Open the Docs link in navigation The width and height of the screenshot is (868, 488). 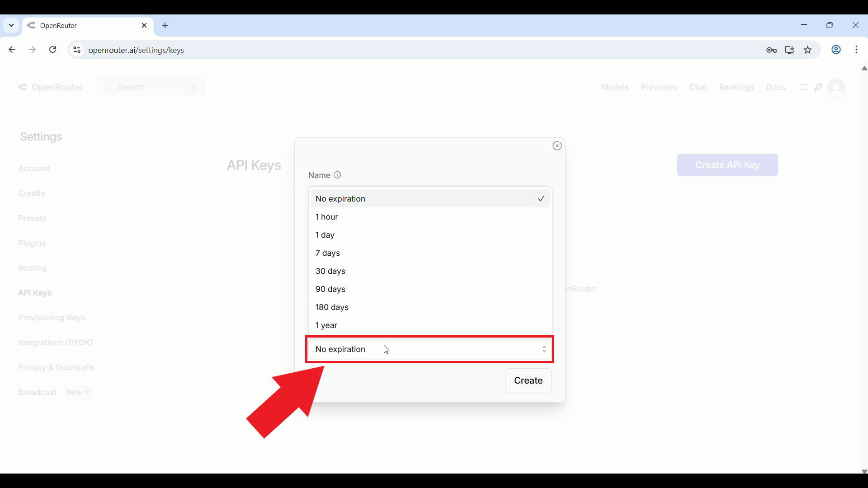click(x=775, y=87)
